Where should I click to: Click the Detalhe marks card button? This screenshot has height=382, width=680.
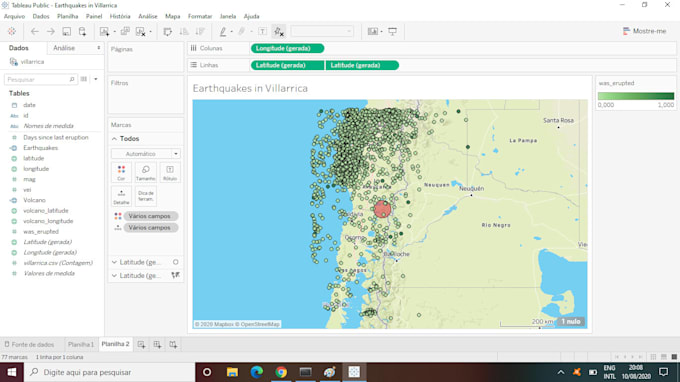click(x=121, y=196)
